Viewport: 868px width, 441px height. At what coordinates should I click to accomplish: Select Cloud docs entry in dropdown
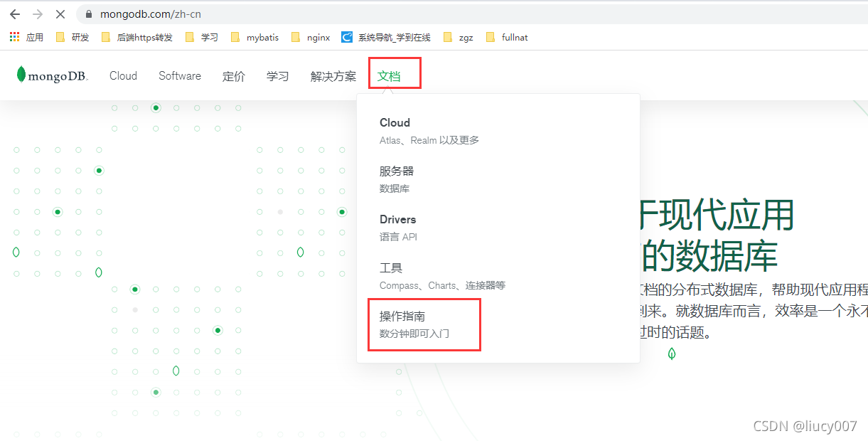click(429, 131)
